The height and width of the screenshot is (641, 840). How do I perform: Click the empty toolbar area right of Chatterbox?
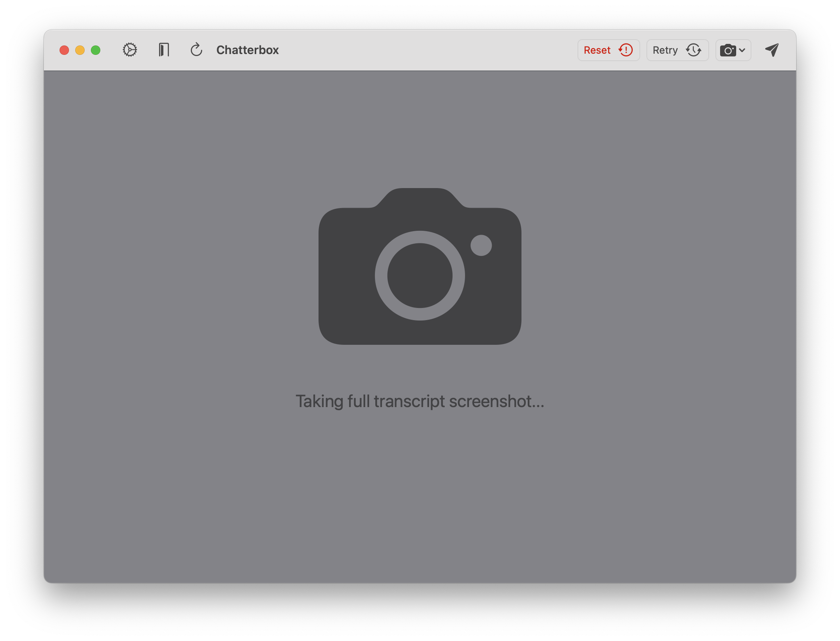pos(427,50)
